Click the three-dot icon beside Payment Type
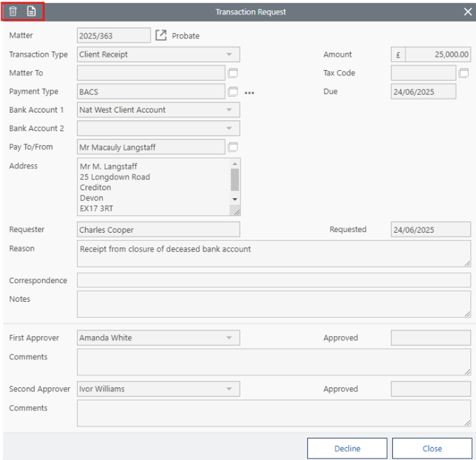Image resolution: width=476 pixels, height=460 pixels. click(249, 93)
